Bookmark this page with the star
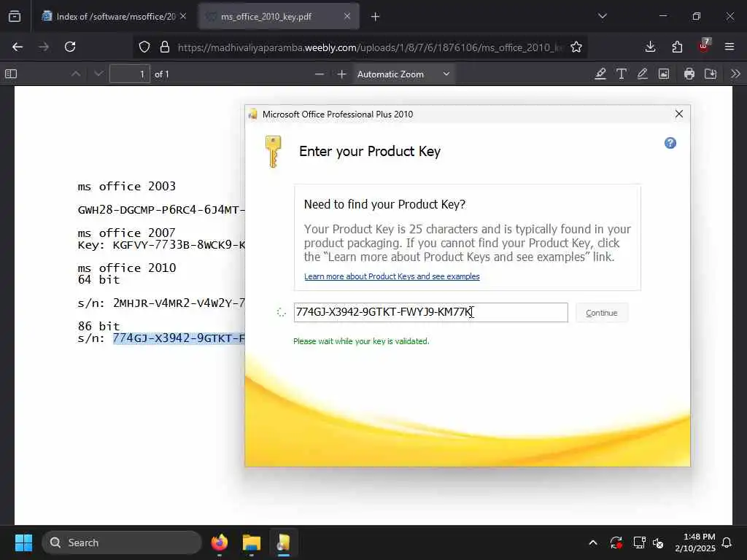 pyautogui.click(x=576, y=47)
